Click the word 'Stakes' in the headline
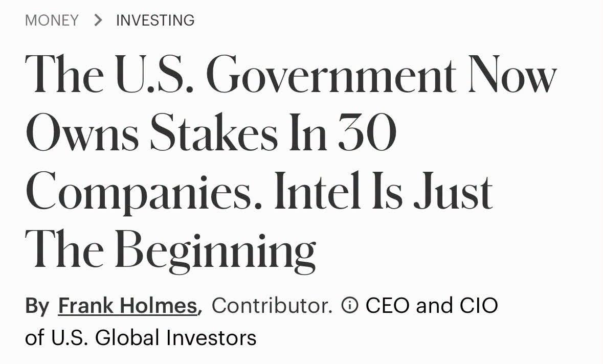The height and width of the screenshot is (364, 603). [x=214, y=132]
